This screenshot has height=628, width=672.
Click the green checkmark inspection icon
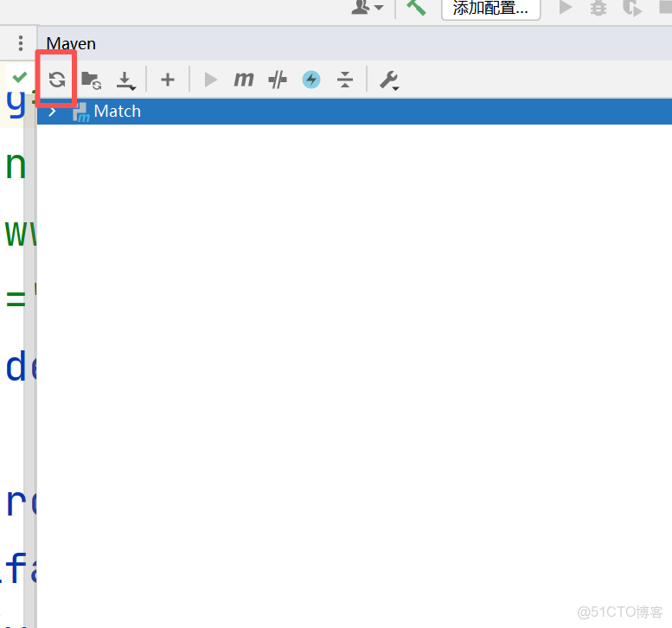coord(20,78)
